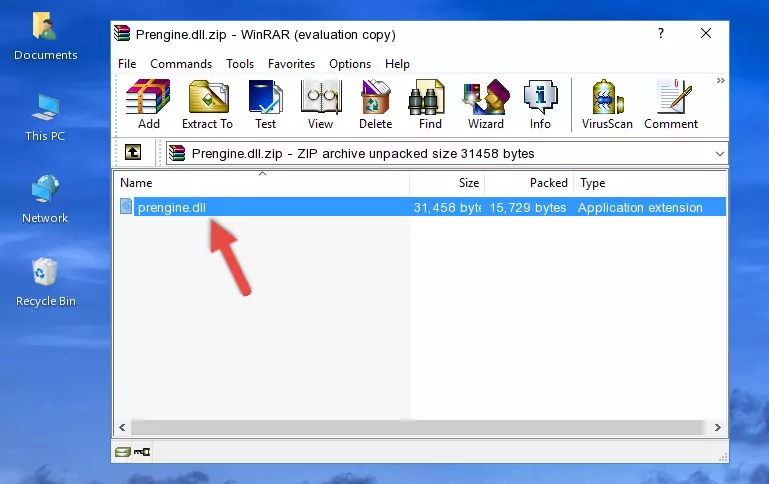The height and width of the screenshot is (484, 769).
Task: Select the prengine.dll file row
Action: tap(422, 207)
